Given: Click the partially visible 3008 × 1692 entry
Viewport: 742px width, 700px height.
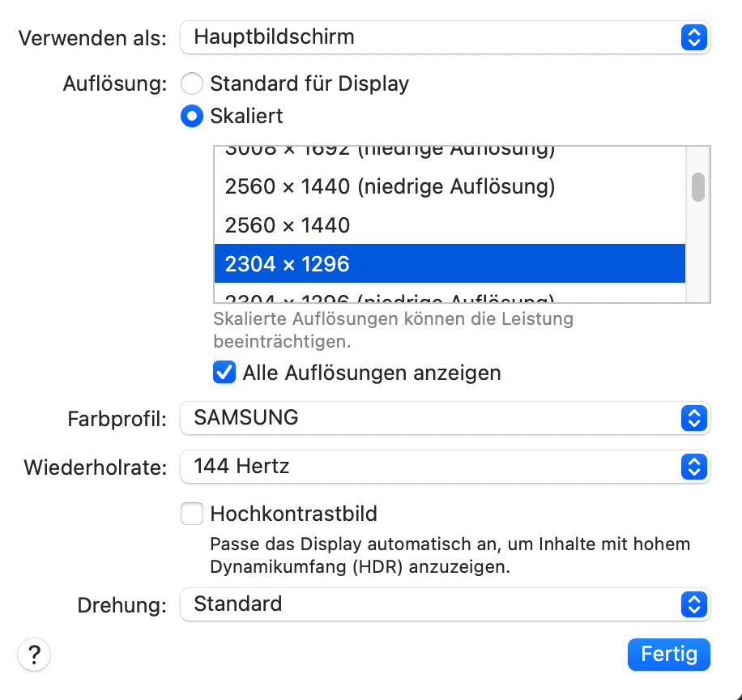Looking at the screenshot, I should [450, 152].
